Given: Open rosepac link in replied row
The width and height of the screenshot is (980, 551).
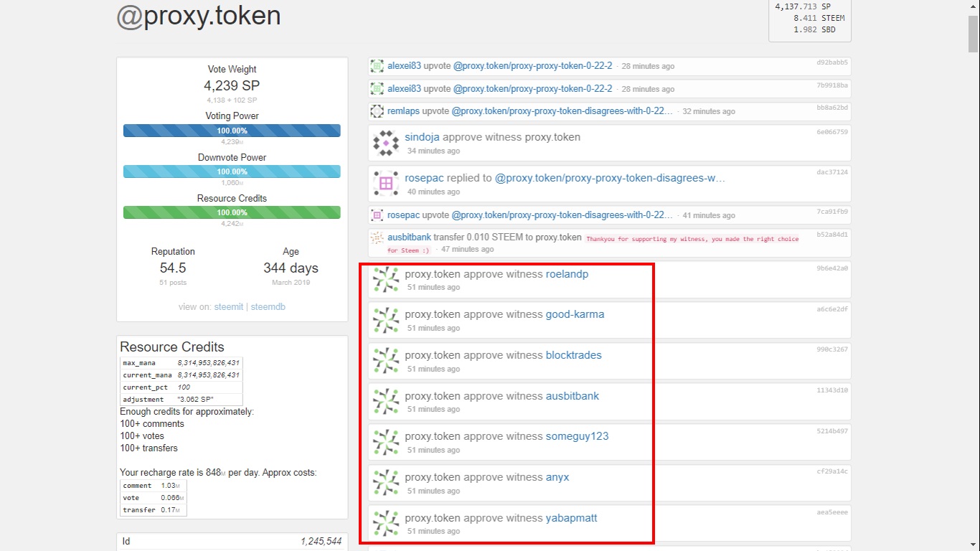Looking at the screenshot, I should [424, 178].
